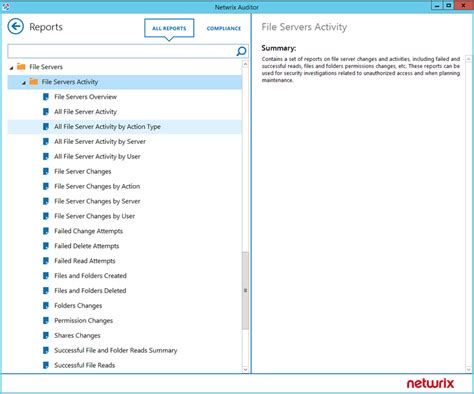Click report icon beside Successful File Reads
This screenshot has width=474, height=394.
pos(46,365)
